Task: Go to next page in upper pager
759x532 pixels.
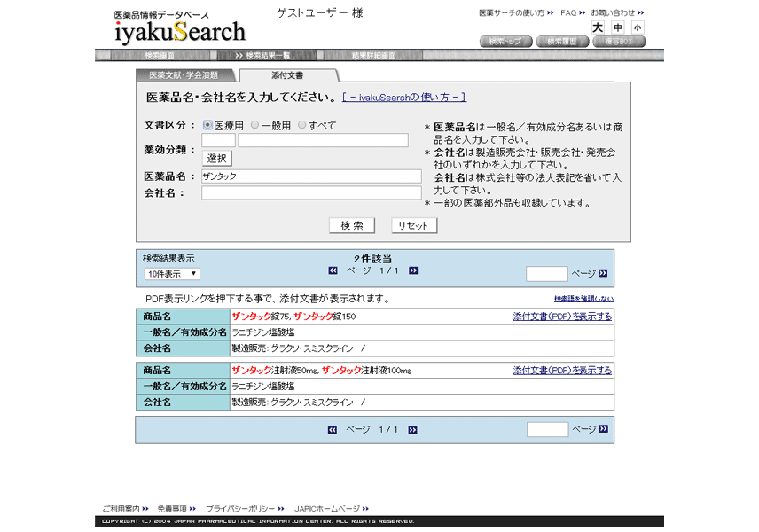Action: pos(413,270)
